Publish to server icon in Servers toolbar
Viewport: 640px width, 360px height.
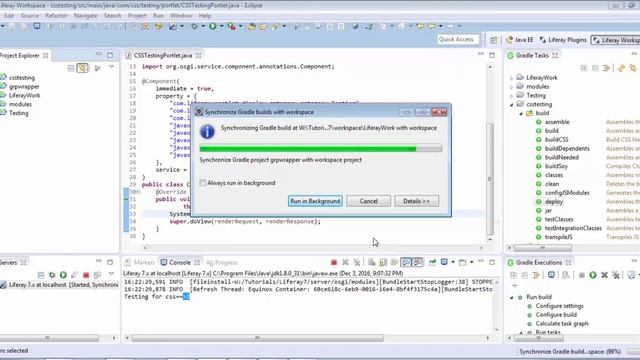[97, 275]
